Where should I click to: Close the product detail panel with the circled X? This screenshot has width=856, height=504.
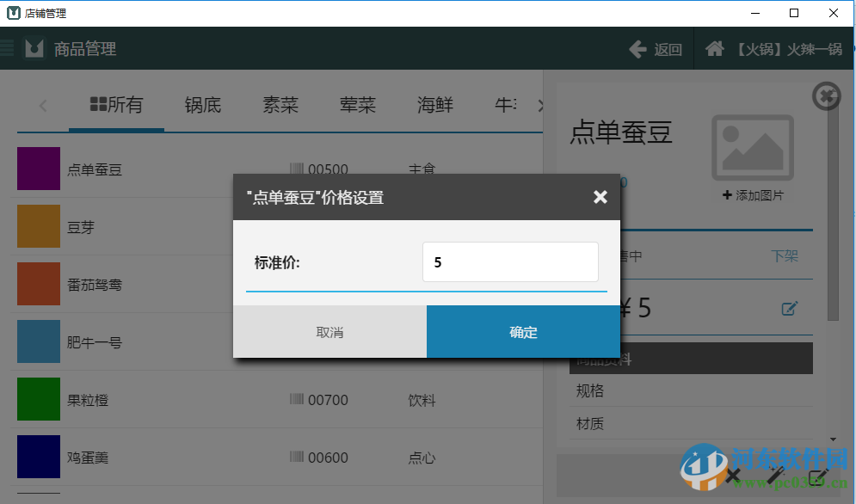click(827, 96)
